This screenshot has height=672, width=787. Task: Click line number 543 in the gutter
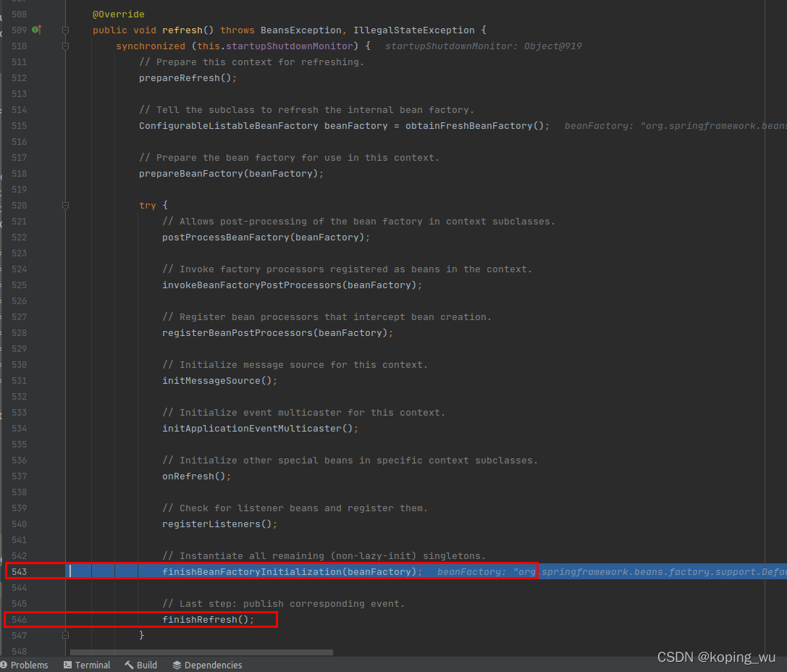pyautogui.click(x=19, y=571)
